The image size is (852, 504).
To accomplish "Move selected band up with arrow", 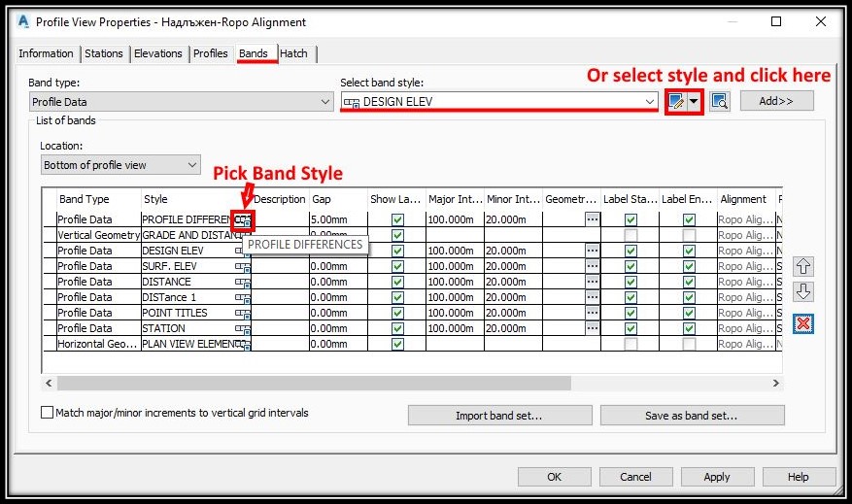I will [803, 266].
